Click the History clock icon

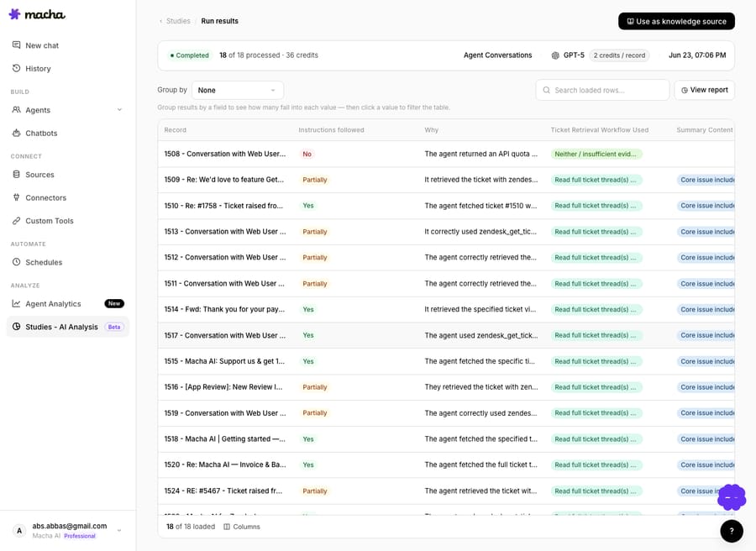[17, 68]
